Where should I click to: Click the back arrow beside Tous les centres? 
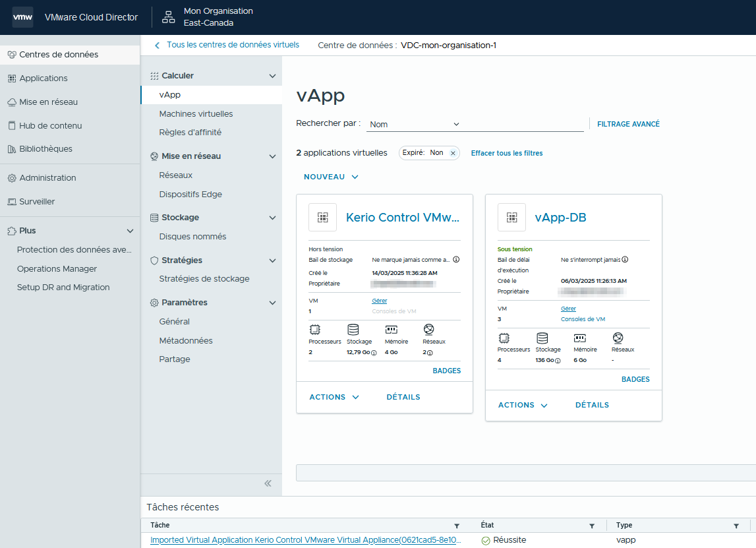[x=157, y=46]
